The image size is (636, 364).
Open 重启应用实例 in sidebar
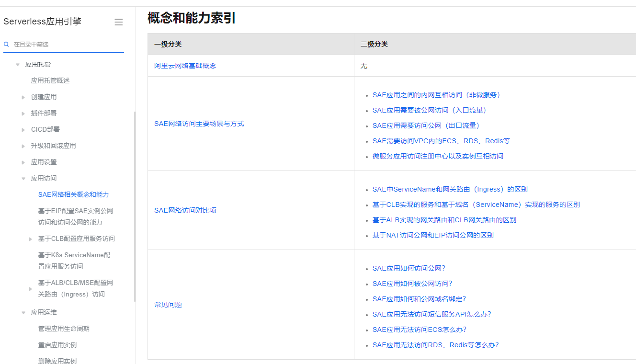[57, 345]
